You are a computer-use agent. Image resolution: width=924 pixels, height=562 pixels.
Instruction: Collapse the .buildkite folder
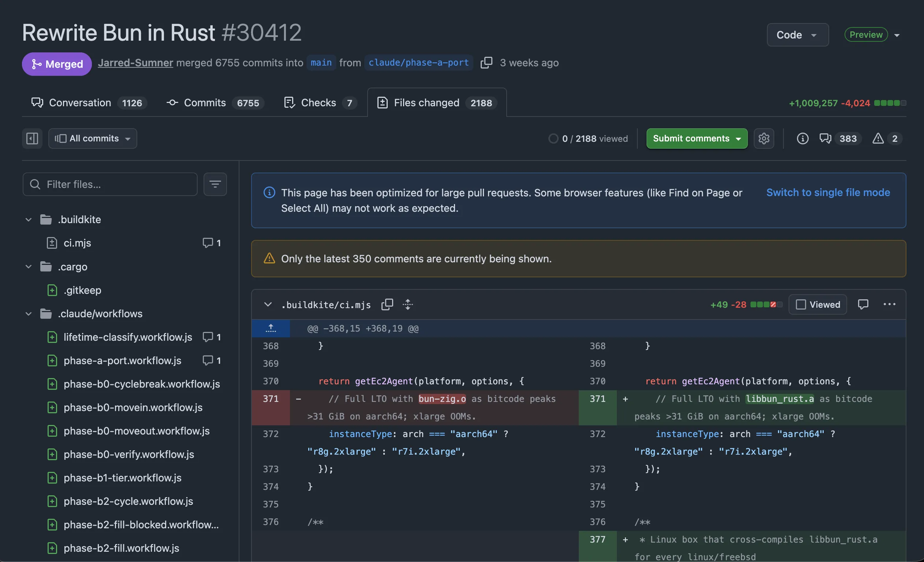point(29,219)
